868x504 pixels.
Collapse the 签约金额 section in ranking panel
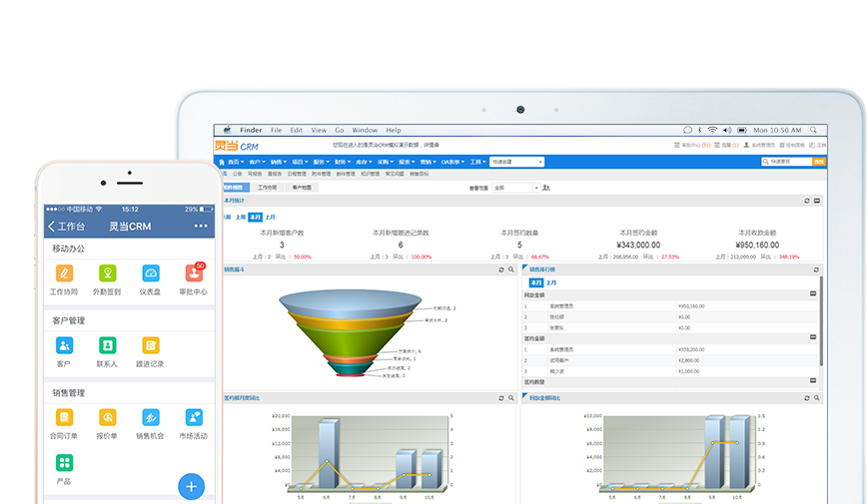(812, 338)
